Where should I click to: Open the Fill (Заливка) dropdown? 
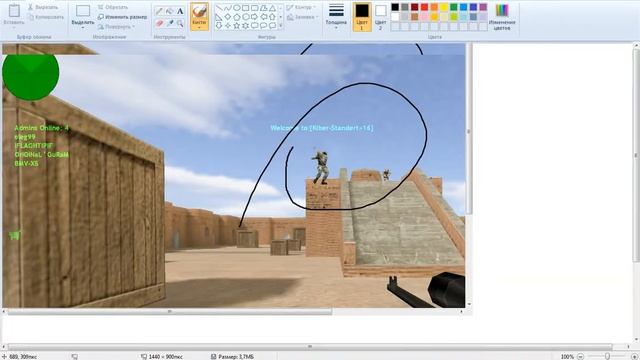point(302,17)
